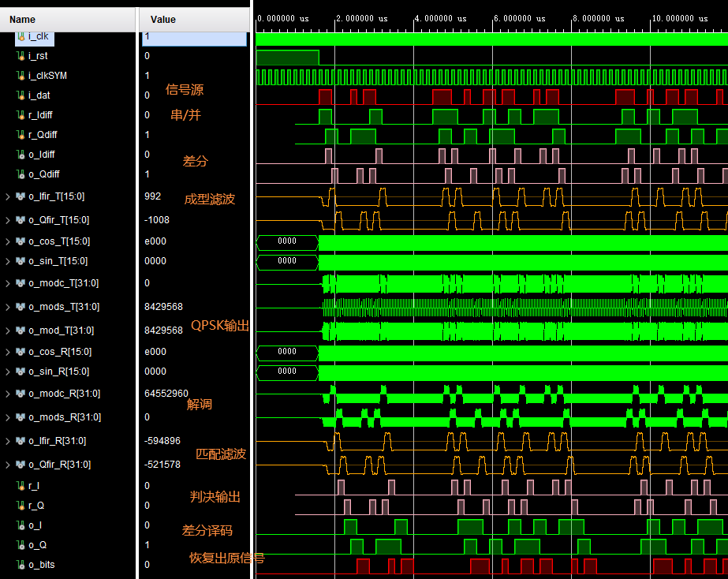Click the o_Q signal icon
The height and width of the screenshot is (579, 728).
(21, 544)
